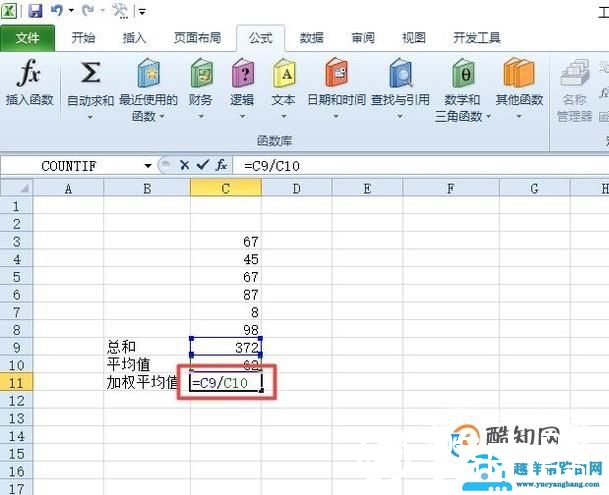Screen dimensions: 609x495
Task: Click cell C6 containing 87
Action: (x=226, y=294)
